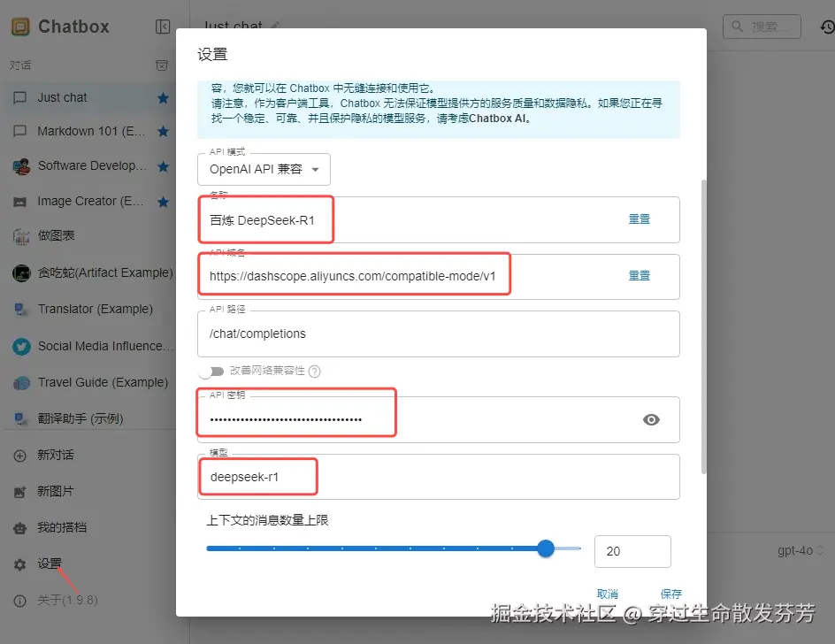The image size is (835, 644).
Task: Click the Chatbox logo icon
Action: pos(20,27)
